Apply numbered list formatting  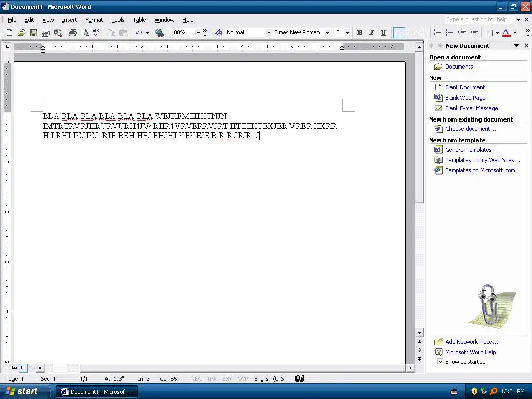[x=437, y=33]
